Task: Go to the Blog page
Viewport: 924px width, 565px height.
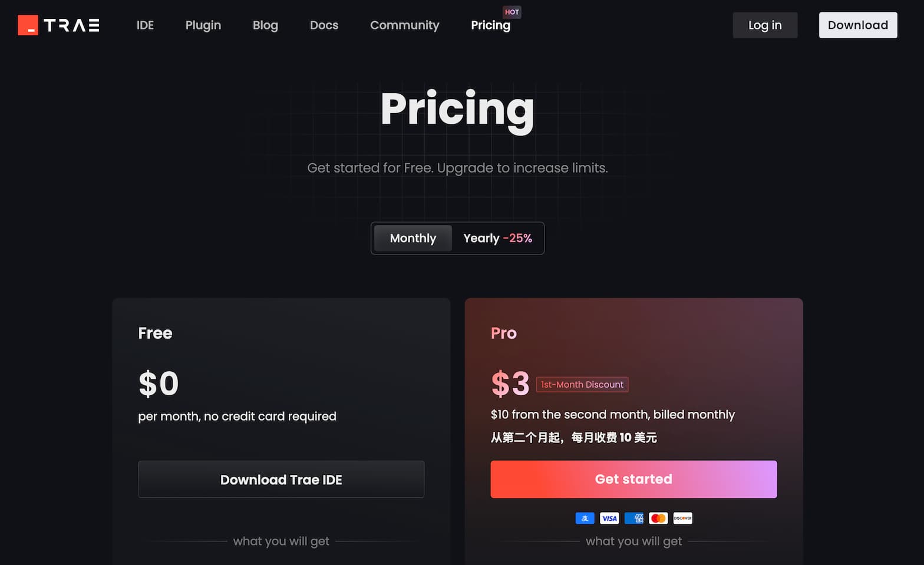Action: point(265,25)
